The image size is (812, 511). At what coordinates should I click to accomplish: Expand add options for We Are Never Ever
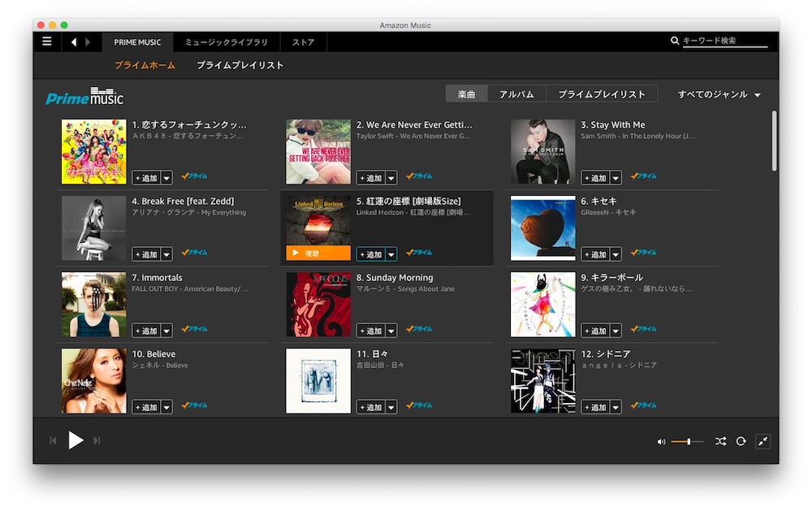point(391,178)
